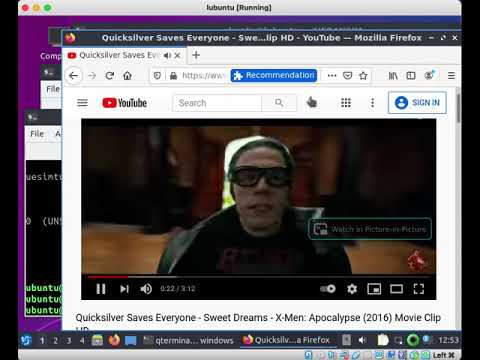The height and width of the screenshot is (360, 480).
Task: Click show desktop taskbar icon
Action: pos(130,340)
